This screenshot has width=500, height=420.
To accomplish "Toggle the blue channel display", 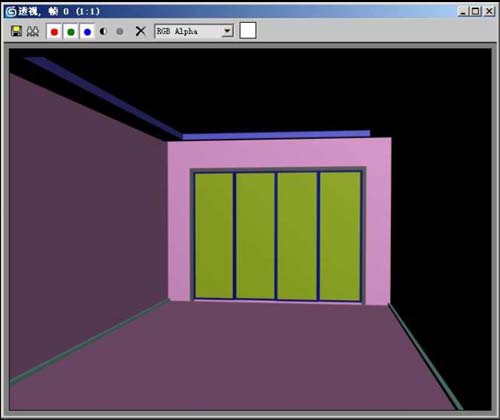I will coord(87,32).
